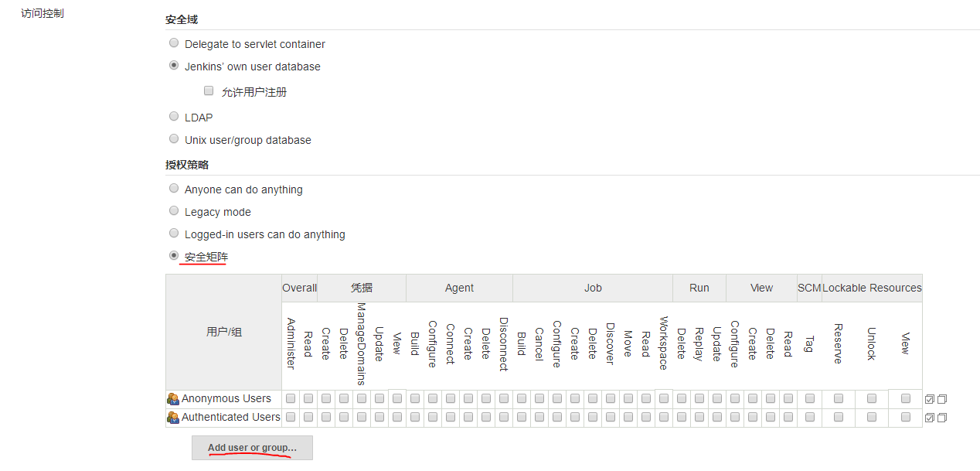Enable 凭据 View for Anonymous Users
980x471 pixels.
click(x=397, y=398)
